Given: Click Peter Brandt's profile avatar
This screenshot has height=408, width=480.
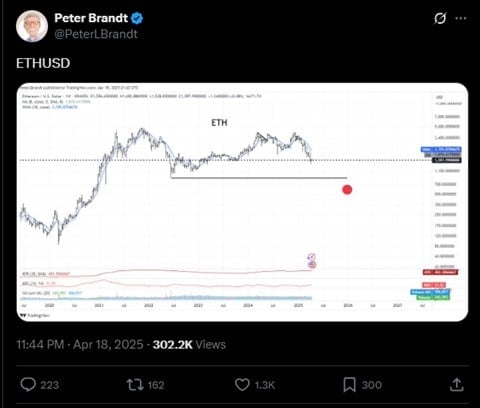Looking at the screenshot, I should (32, 26).
